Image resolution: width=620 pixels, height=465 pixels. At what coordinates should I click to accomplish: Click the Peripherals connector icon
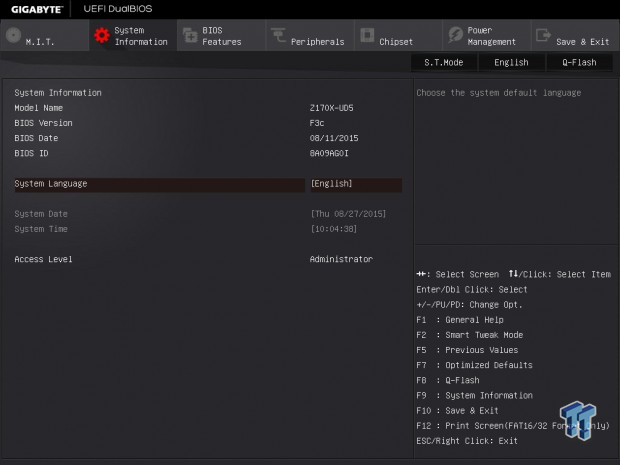click(x=278, y=35)
